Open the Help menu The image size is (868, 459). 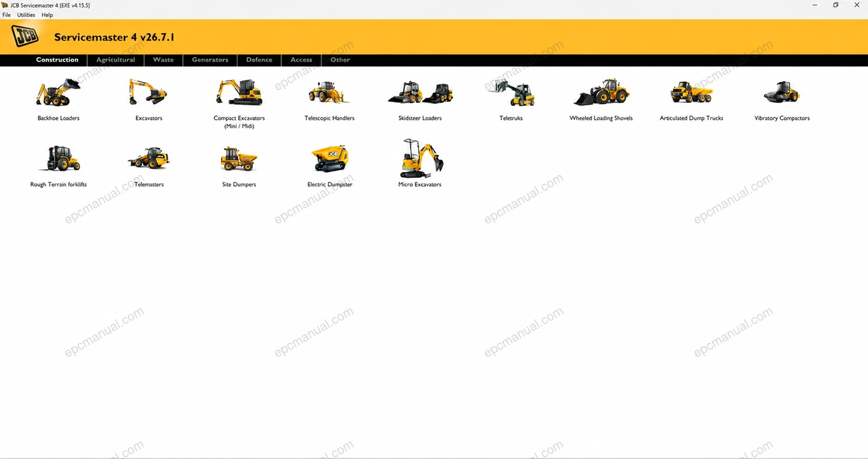tap(47, 15)
